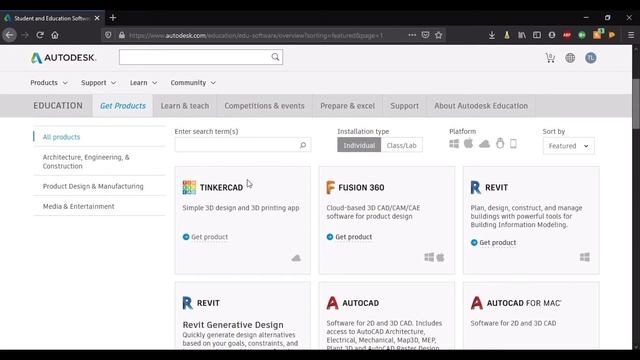Click the Autodesk logo
Viewport: 640px width, 360px height.
(x=64, y=58)
